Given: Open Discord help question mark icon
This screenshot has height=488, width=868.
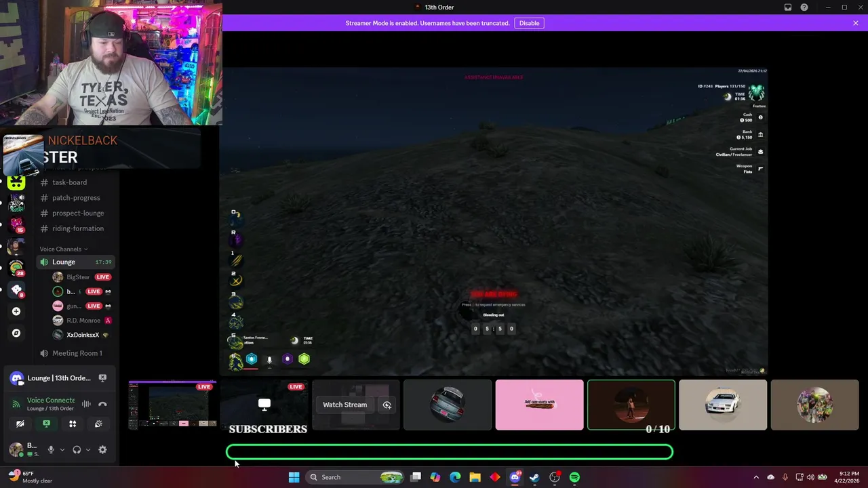Looking at the screenshot, I should click(804, 7).
